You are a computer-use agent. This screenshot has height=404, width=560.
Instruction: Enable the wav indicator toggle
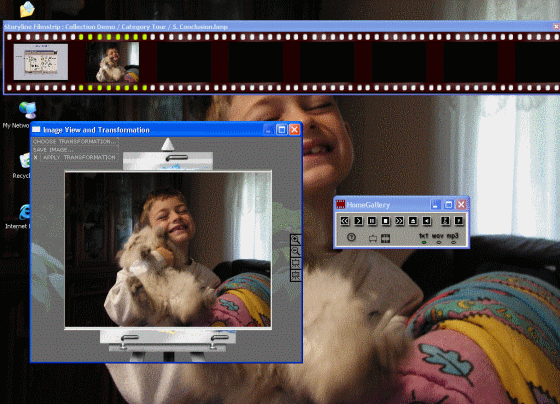pyautogui.click(x=439, y=242)
